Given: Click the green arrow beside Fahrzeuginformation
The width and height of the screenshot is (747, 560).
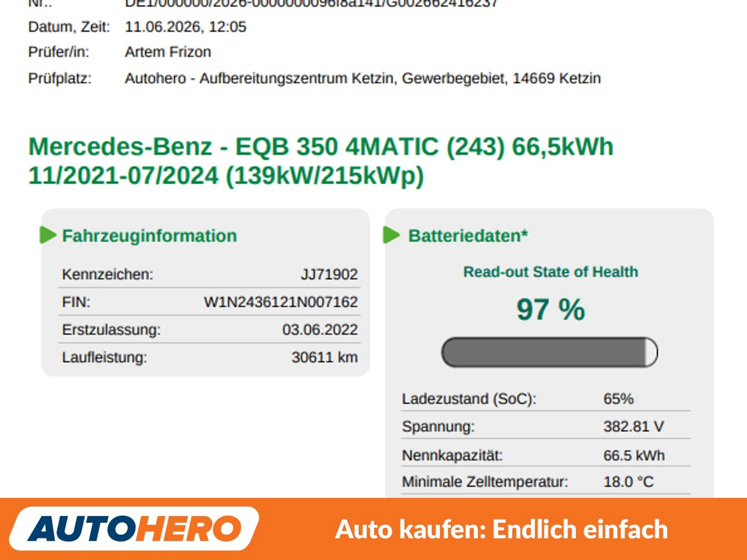Looking at the screenshot, I should tap(48, 235).
